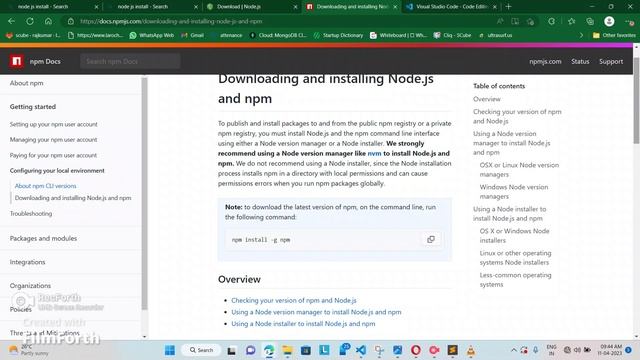The image size is (640, 360).
Task: Open Managing your npm user account
Action: (53, 140)
